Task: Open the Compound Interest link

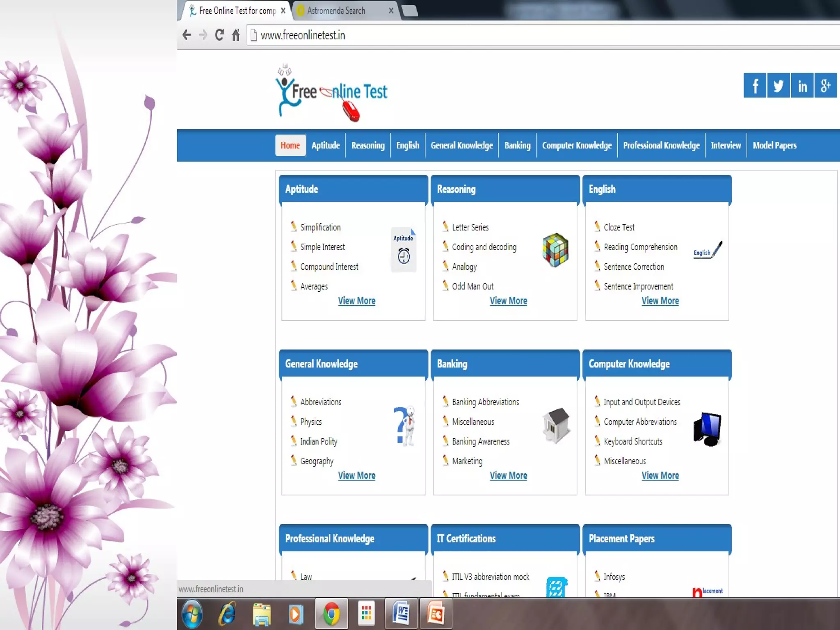Action: (x=329, y=267)
